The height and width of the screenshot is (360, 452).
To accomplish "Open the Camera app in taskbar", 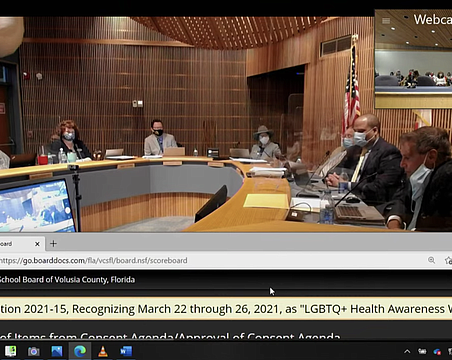I will pyautogui.click(x=34, y=351).
